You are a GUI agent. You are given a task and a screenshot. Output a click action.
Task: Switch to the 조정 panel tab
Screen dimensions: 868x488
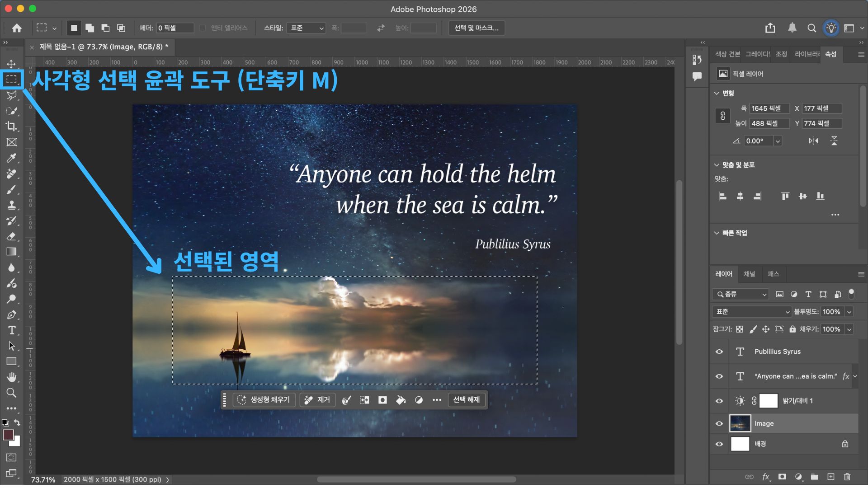pos(781,54)
